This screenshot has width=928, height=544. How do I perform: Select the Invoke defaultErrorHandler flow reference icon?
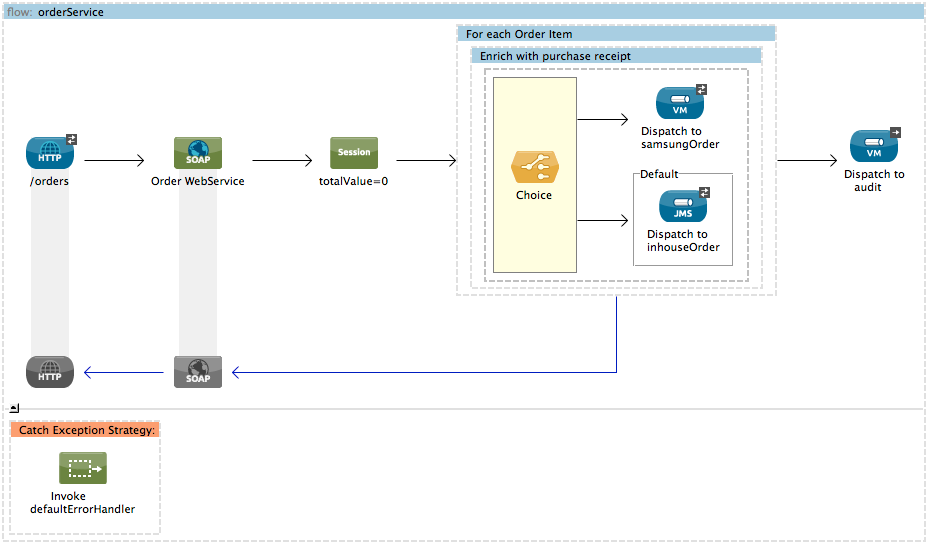click(x=83, y=468)
